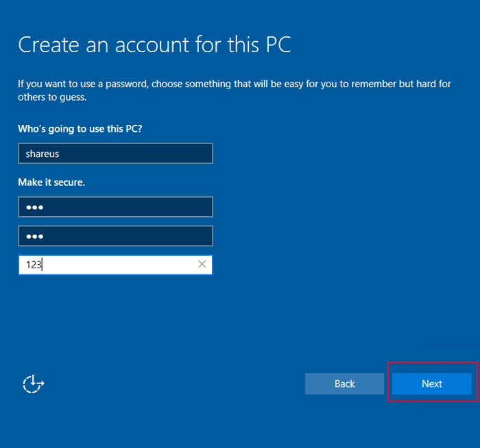
Task: Click the 'Who's going to use this PC?' label
Action: tap(80, 129)
